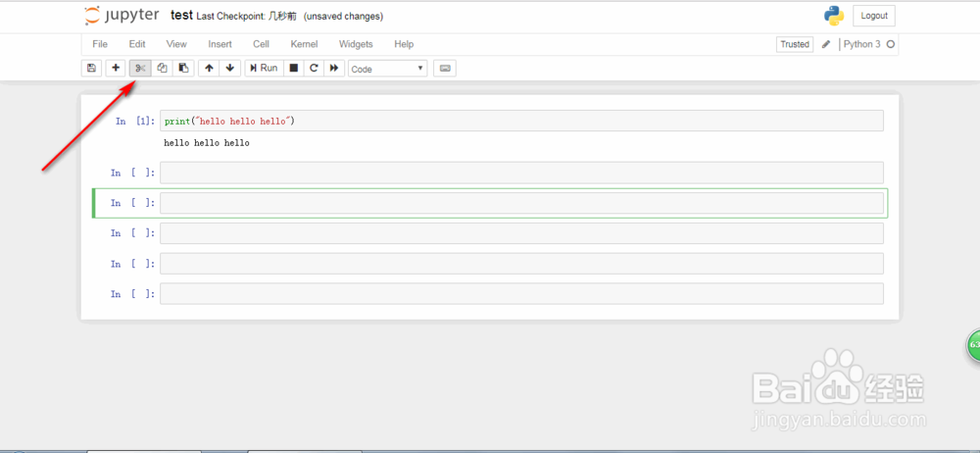The height and width of the screenshot is (453, 980).
Task: Rename the notebook title test
Action: [x=181, y=16]
